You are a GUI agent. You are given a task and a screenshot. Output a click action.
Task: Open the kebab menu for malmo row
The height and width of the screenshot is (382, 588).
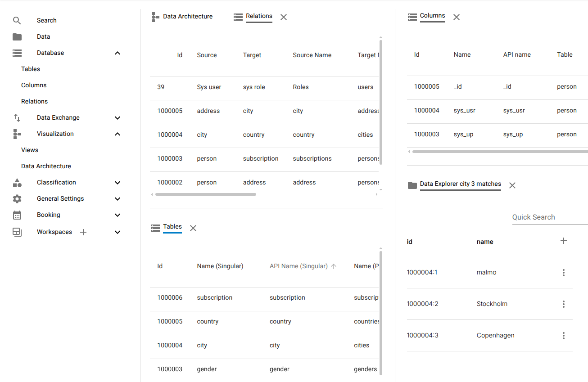[563, 272]
